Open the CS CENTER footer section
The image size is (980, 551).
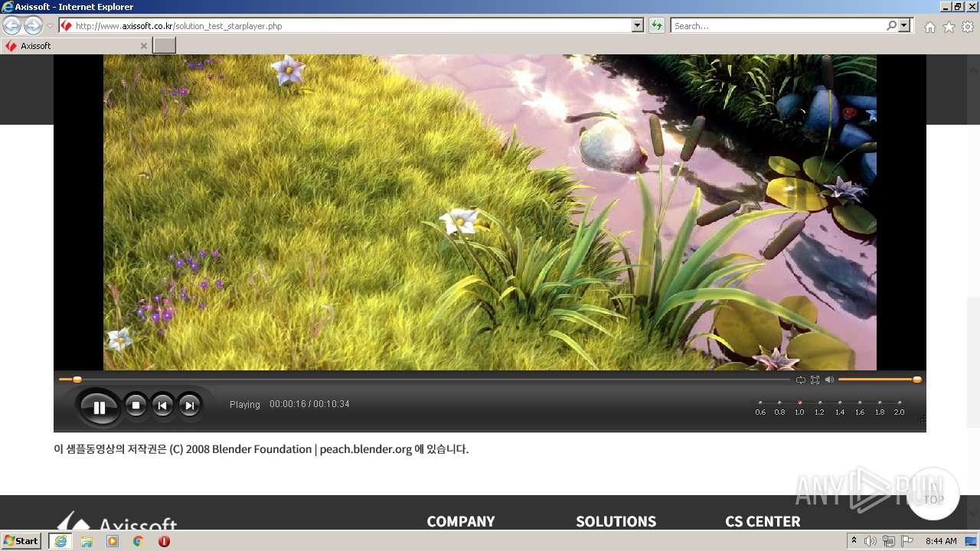(763, 521)
